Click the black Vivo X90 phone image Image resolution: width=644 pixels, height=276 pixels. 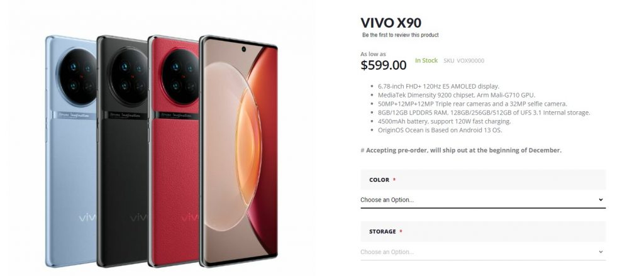click(x=122, y=151)
